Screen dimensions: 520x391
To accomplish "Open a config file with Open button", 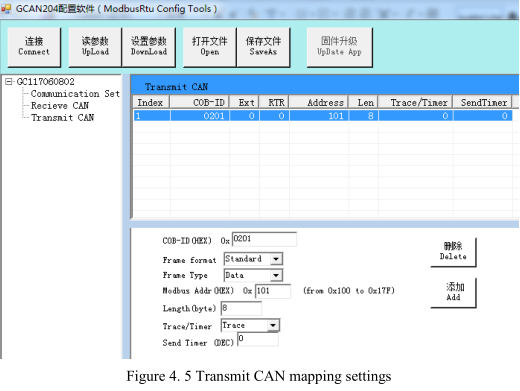I will coord(210,47).
